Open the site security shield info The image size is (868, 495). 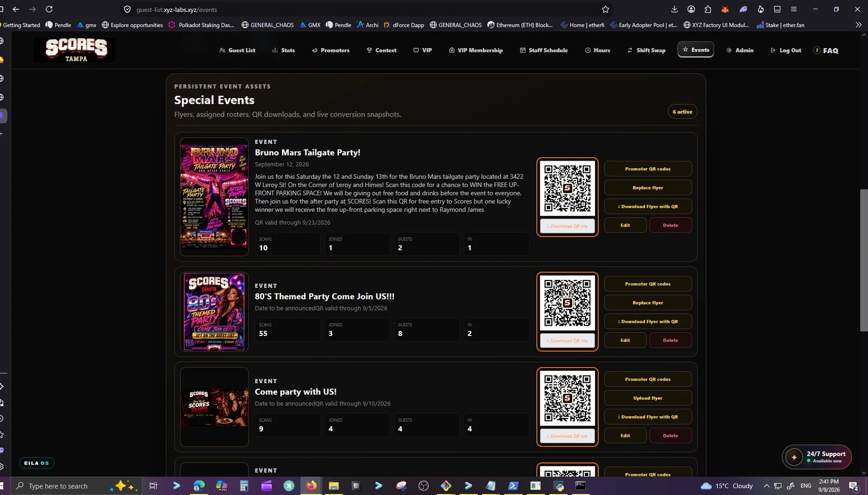(127, 9)
